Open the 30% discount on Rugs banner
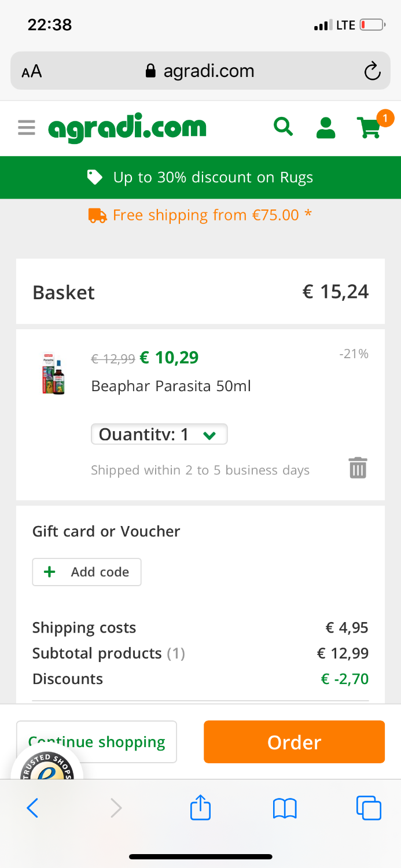This screenshot has width=401, height=868. (200, 177)
